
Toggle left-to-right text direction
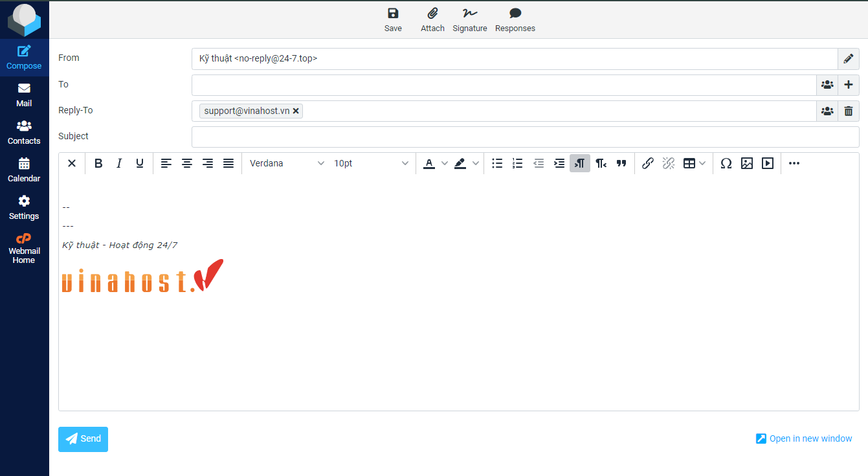tap(580, 163)
